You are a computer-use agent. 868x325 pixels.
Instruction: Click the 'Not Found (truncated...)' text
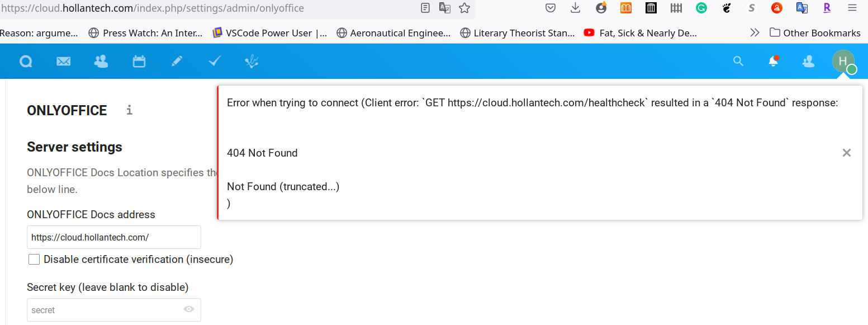click(x=283, y=186)
